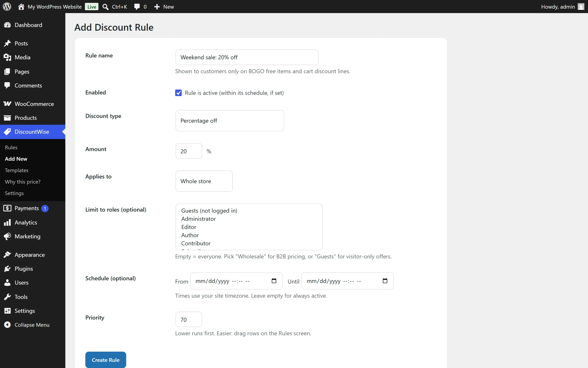Open calendar picker for From date
Image resolution: width=588 pixels, height=368 pixels.
[x=274, y=281]
